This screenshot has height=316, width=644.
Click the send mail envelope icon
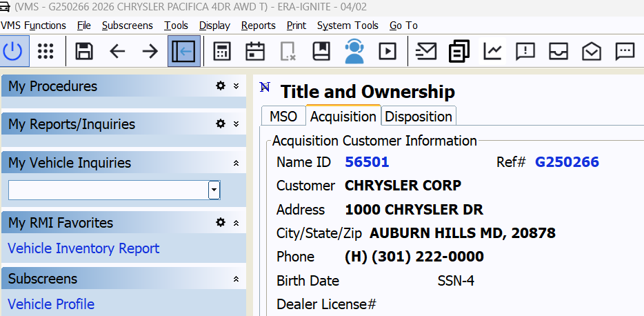[426, 51]
